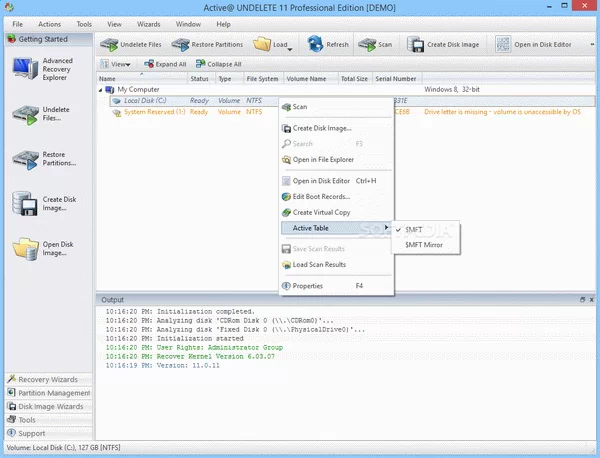Click the Partition Management panel icon
Screen dimensions: 600x458
pyautogui.click(x=11, y=393)
